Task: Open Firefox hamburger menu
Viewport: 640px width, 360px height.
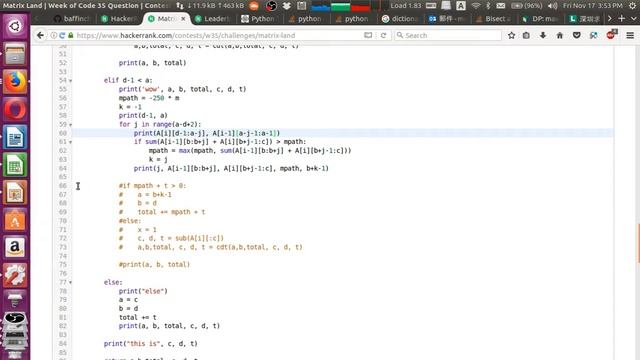Action: pyautogui.click(x=630, y=36)
